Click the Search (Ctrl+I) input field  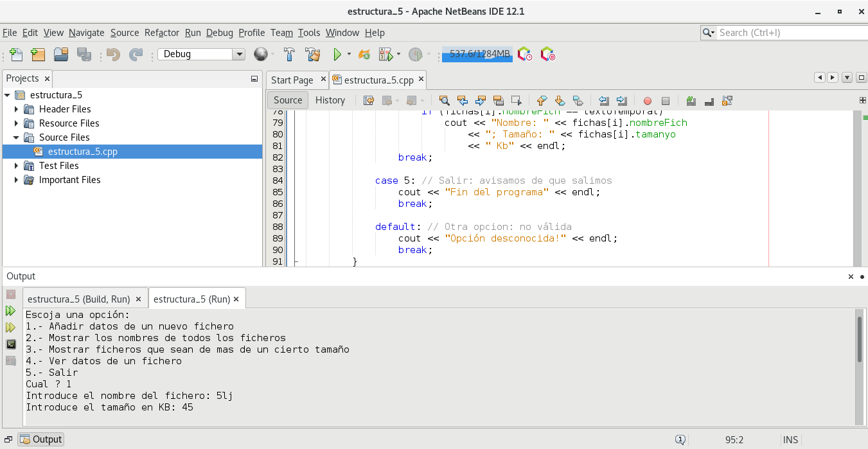789,33
